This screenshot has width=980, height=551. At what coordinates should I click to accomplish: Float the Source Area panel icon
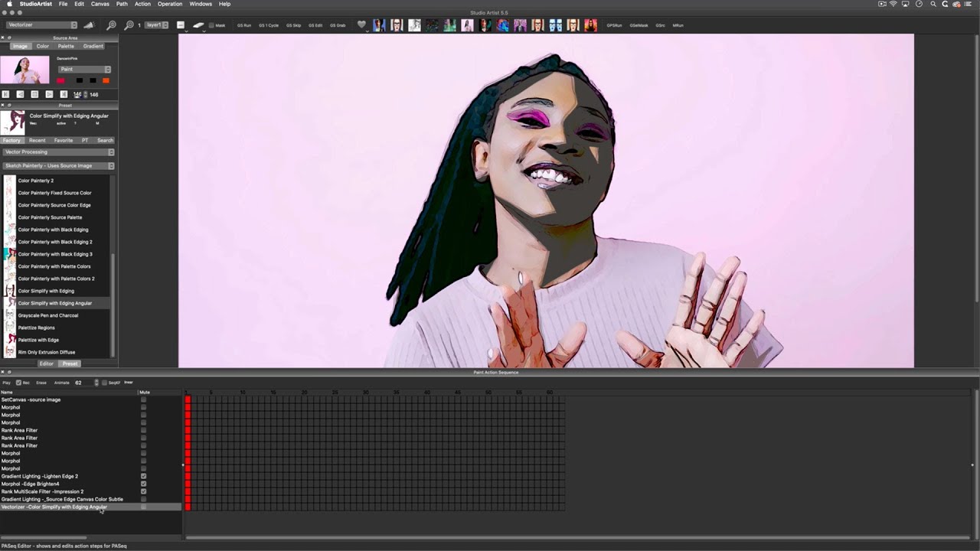click(9, 37)
